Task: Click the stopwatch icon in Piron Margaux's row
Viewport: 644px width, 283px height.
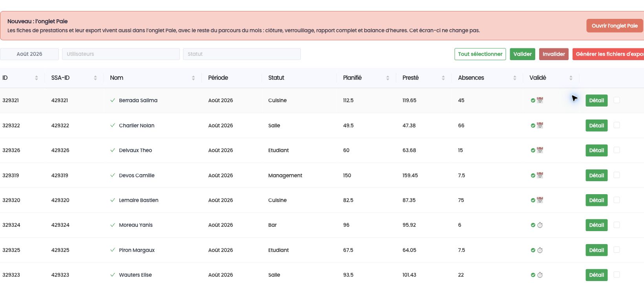Action: click(x=540, y=250)
